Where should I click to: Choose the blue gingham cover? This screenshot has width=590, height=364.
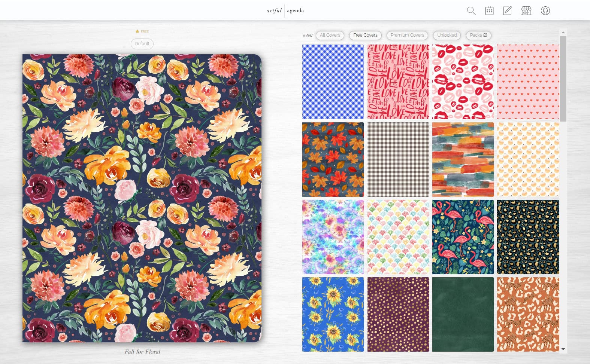pos(333,82)
